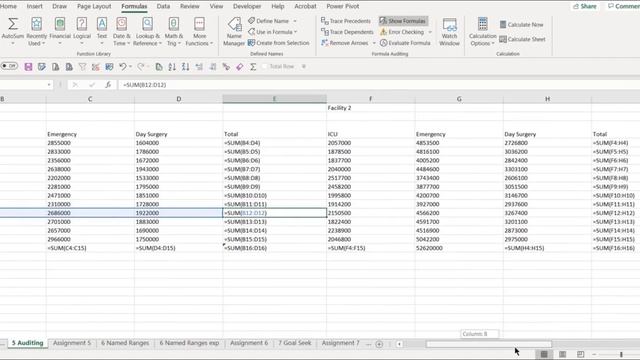Open Recently Used functions
This screenshot has height=360, width=640.
point(36,31)
